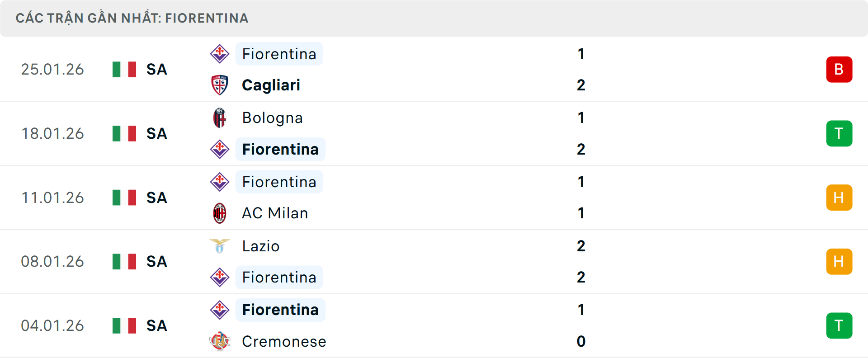Click the date 08.01.26

pyautogui.click(x=52, y=261)
